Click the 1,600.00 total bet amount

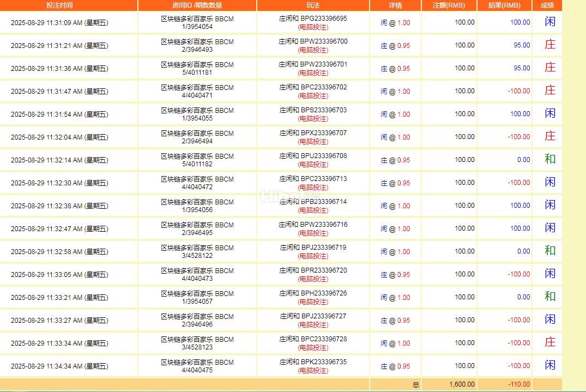(x=462, y=384)
